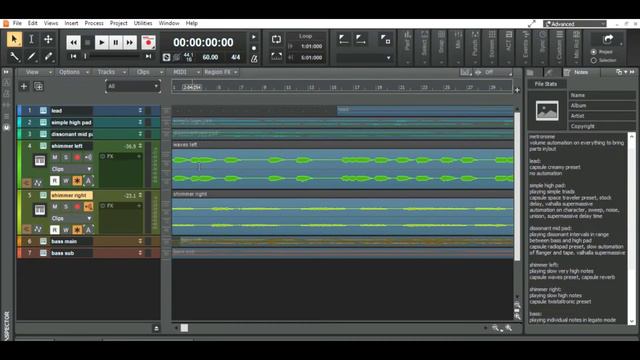Toggle loop on/off
The height and width of the screenshot is (360, 640).
(276, 40)
